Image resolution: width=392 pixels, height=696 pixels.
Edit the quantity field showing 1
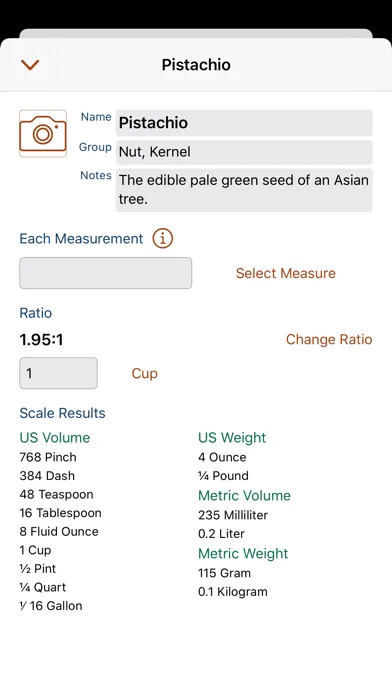point(59,373)
